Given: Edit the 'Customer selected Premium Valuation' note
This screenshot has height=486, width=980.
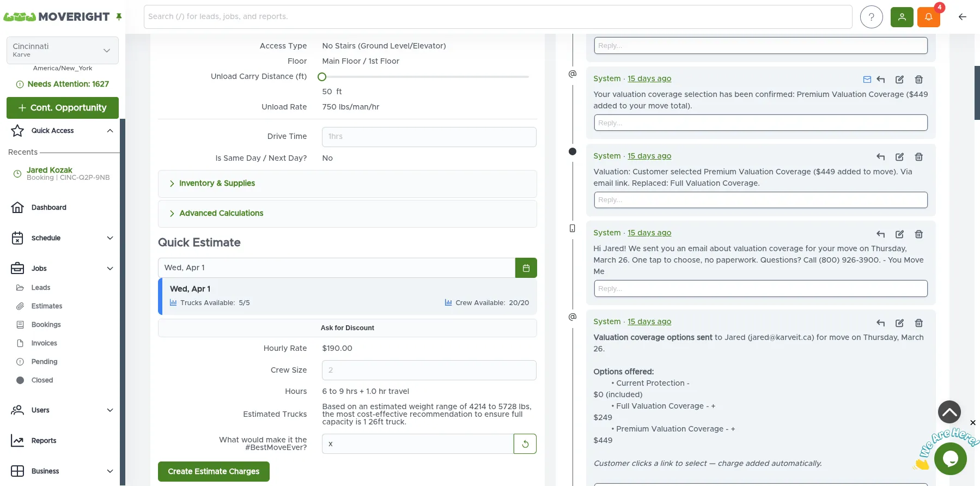Looking at the screenshot, I should point(900,157).
